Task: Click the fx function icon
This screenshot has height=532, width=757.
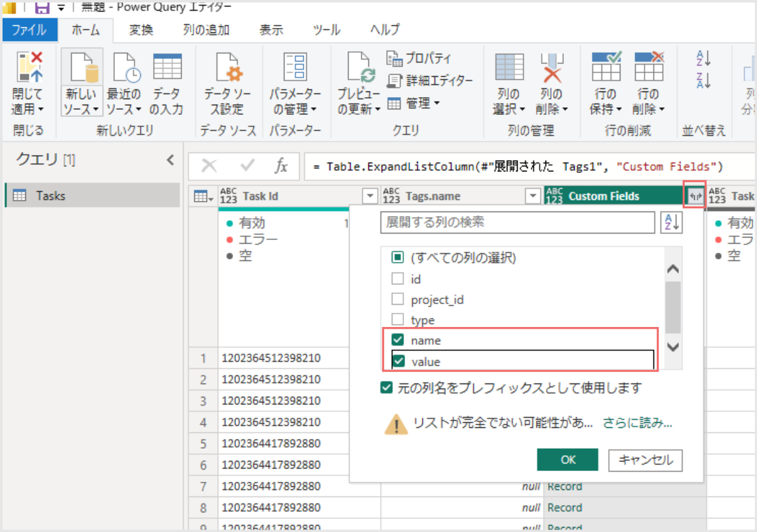Action: coord(281,166)
